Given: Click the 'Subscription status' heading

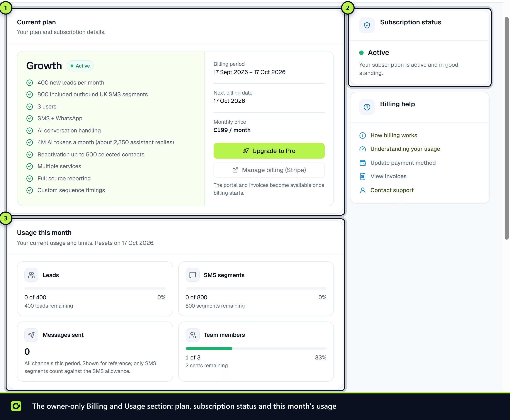Looking at the screenshot, I should [411, 22].
